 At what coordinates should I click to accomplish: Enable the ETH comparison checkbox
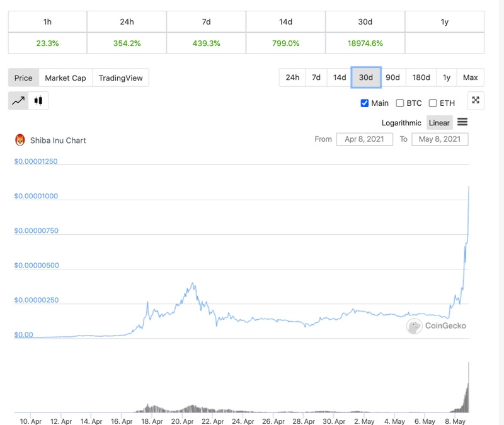[x=433, y=103]
